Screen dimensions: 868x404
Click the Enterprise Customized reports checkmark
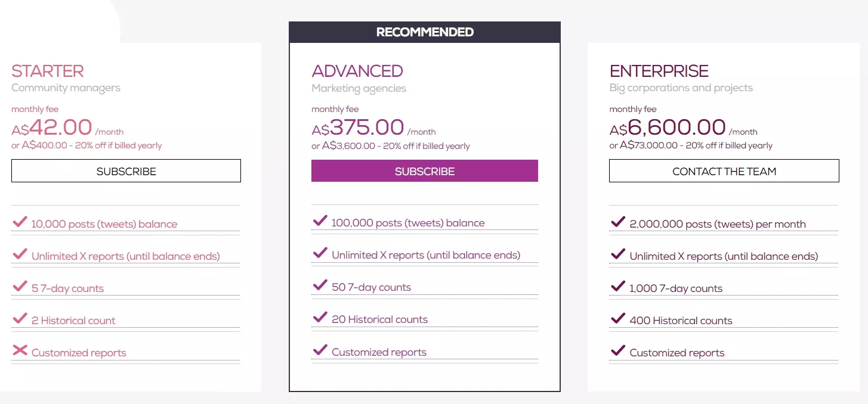point(618,351)
